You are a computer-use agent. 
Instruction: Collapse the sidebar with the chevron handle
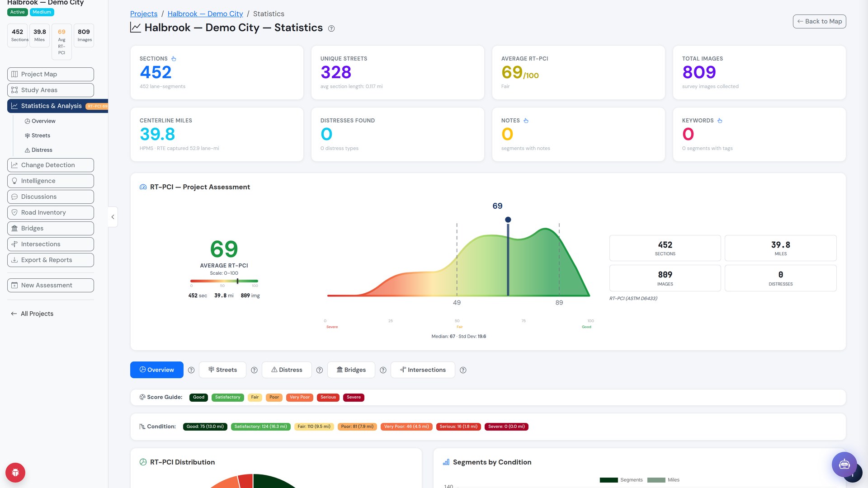click(x=113, y=217)
